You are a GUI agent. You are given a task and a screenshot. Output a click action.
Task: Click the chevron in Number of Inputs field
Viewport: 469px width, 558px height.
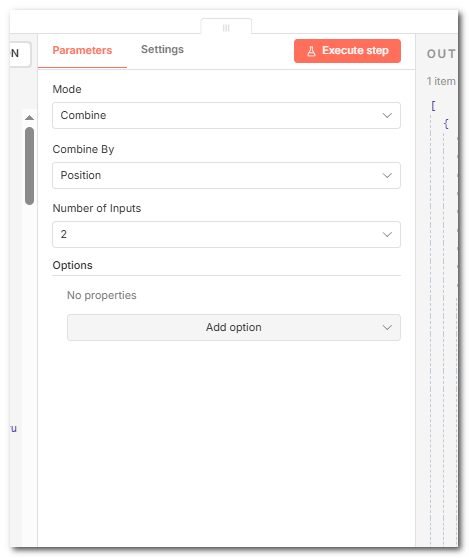pyautogui.click(x=387, y=235)
